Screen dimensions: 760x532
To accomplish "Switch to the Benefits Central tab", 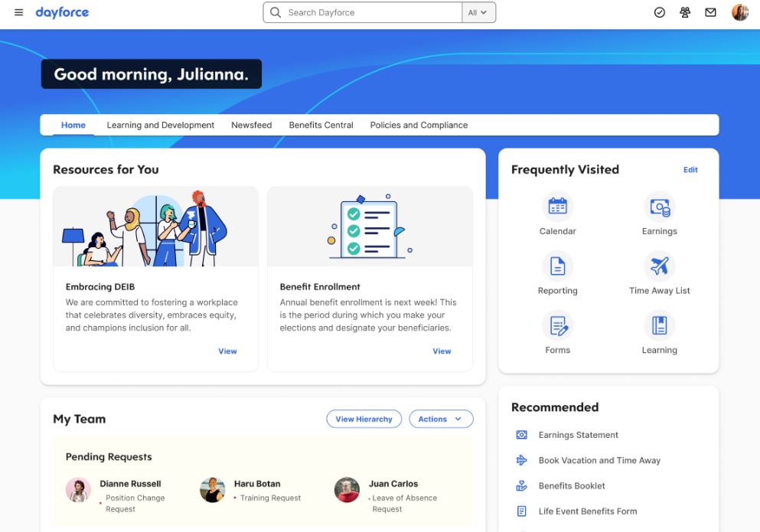I will [x=321, y=125].
